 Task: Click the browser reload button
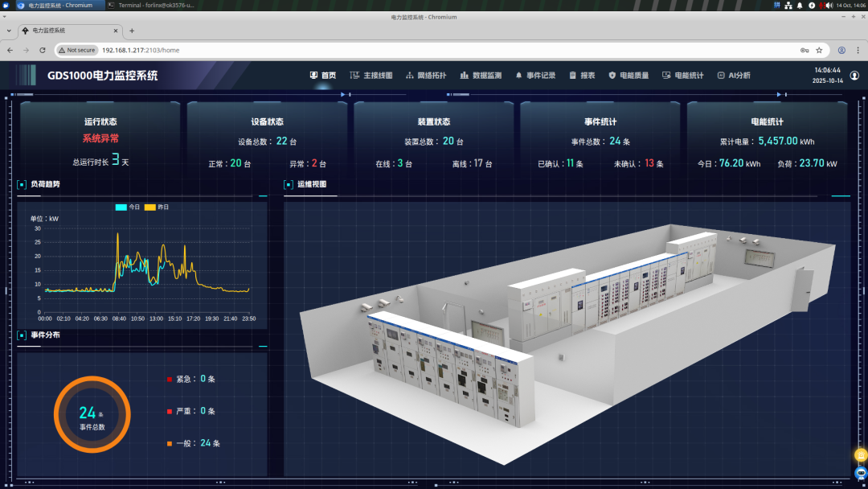pyautogui.click(x=42, y=50)
